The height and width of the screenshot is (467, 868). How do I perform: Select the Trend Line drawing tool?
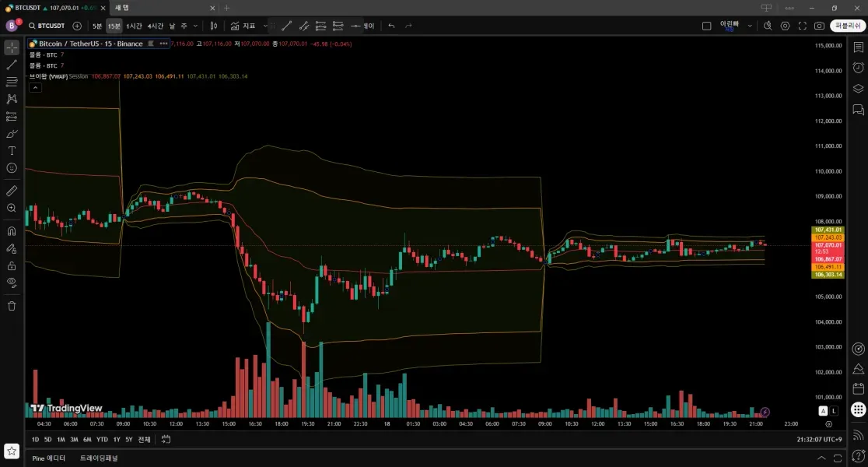point(11,63)
